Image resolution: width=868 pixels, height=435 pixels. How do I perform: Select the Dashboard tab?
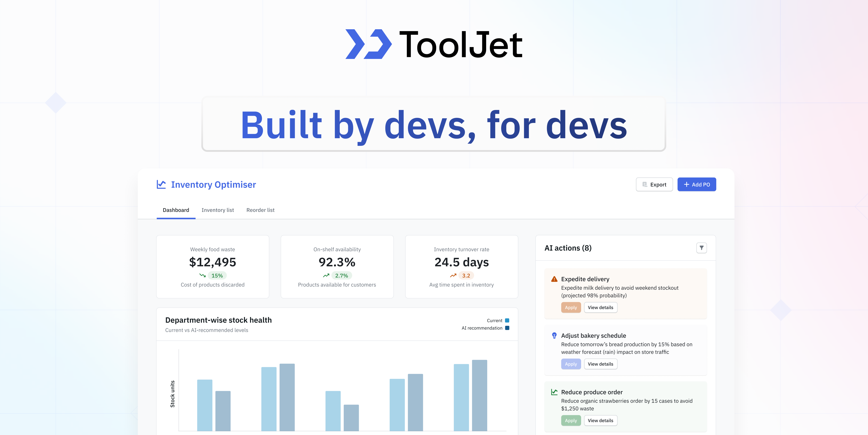click(x=176, y=210)
